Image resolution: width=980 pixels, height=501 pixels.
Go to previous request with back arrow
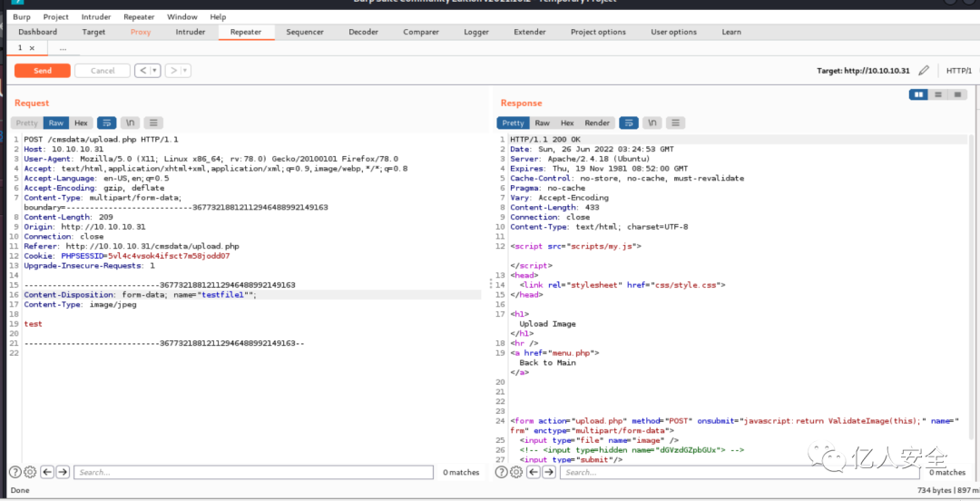click(x=143, y=71)
